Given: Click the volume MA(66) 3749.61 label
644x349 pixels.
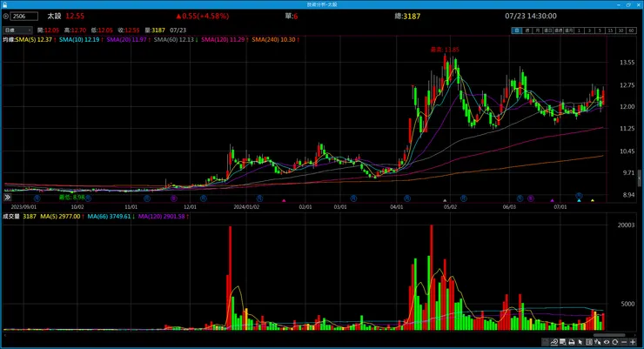Looking at the screenshot, I should 111,217.
